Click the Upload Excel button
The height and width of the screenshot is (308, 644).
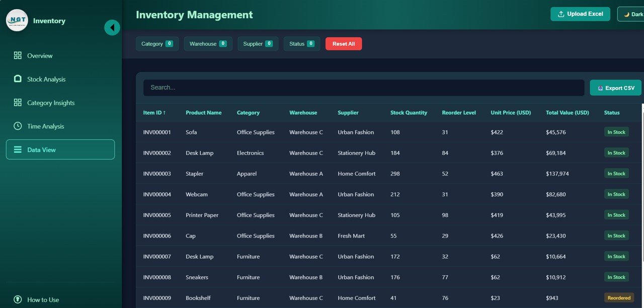tap(580, 14)
